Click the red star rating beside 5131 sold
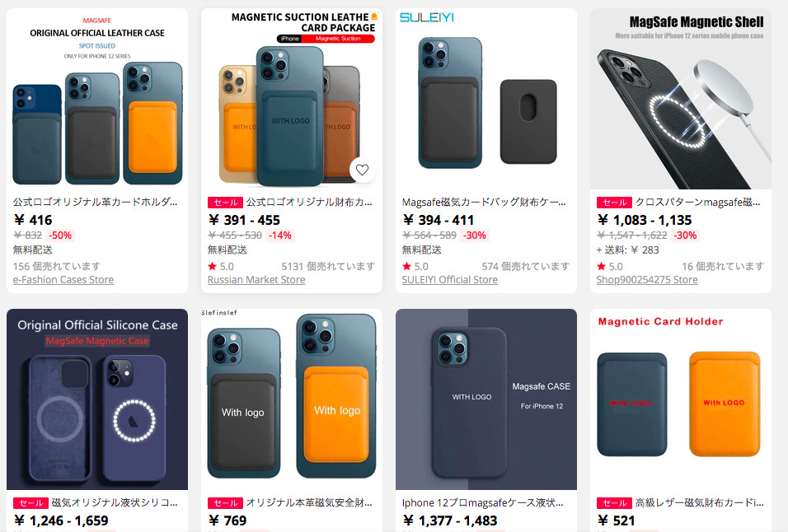The image size is (788, 532). [x=213, y=266]
